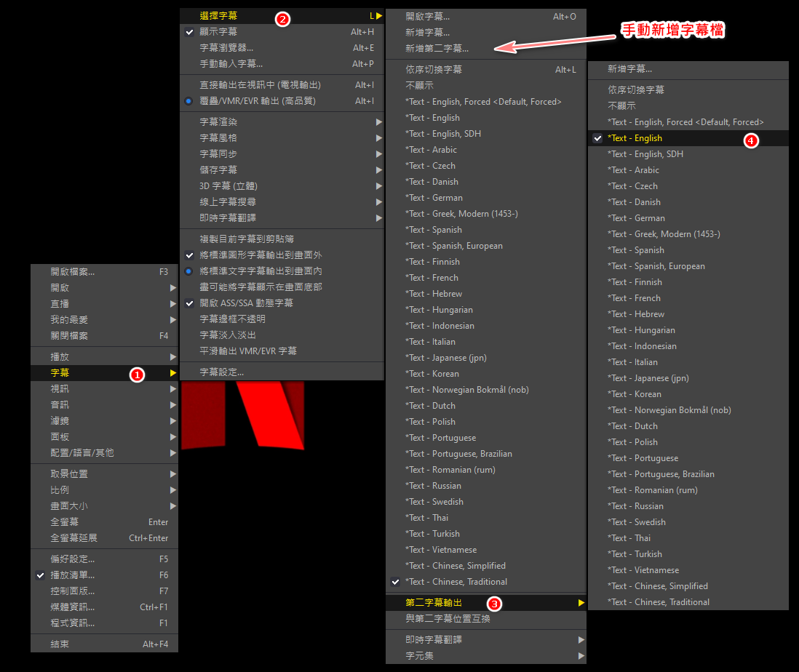Open 字幕設定... from subtitle menu
This screenshot has height=672, width=799.
[222, 372]
